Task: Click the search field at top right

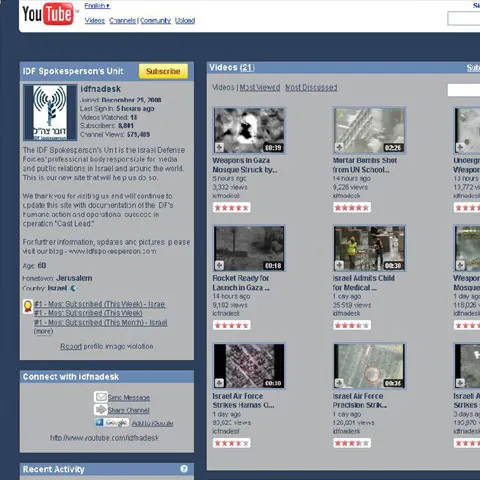Action: coord(464,18)
